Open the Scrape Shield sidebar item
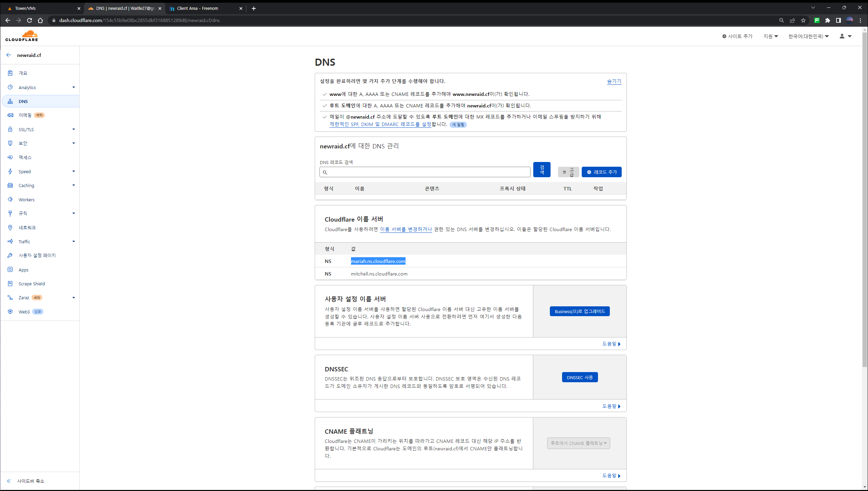 [x=32, y=284]
